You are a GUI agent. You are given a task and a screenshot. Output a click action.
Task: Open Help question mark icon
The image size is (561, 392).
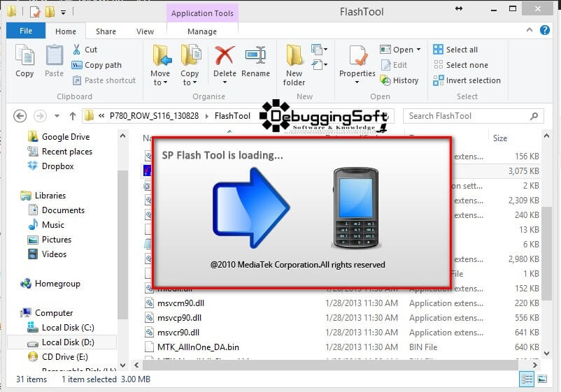545,30
